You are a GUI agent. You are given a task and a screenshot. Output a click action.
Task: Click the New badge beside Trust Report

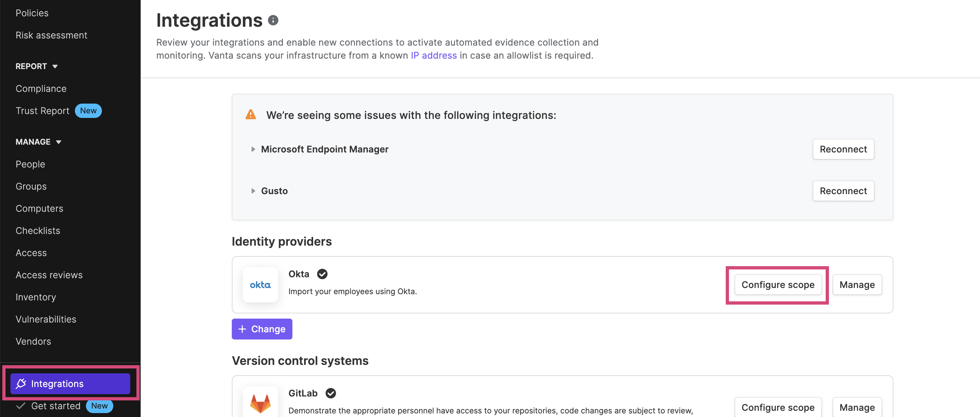88,111
